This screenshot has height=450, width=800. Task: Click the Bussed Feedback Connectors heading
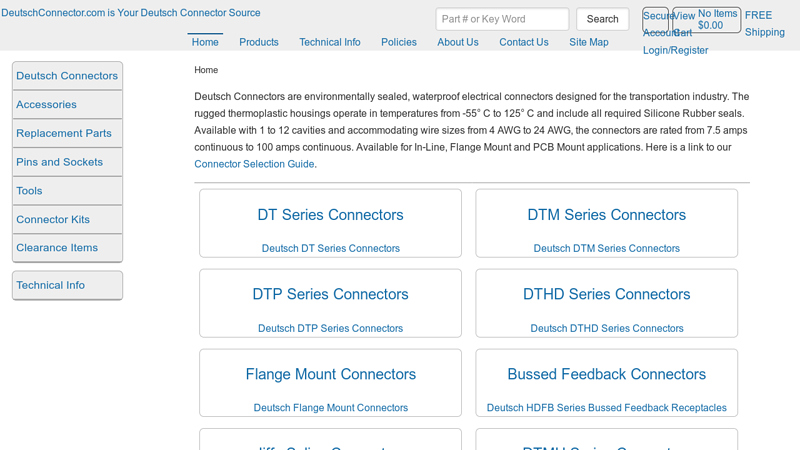(607, 374)
